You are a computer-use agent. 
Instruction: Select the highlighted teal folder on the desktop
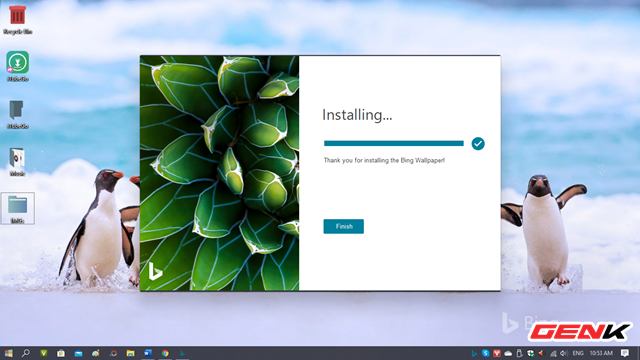coord(17,208)
